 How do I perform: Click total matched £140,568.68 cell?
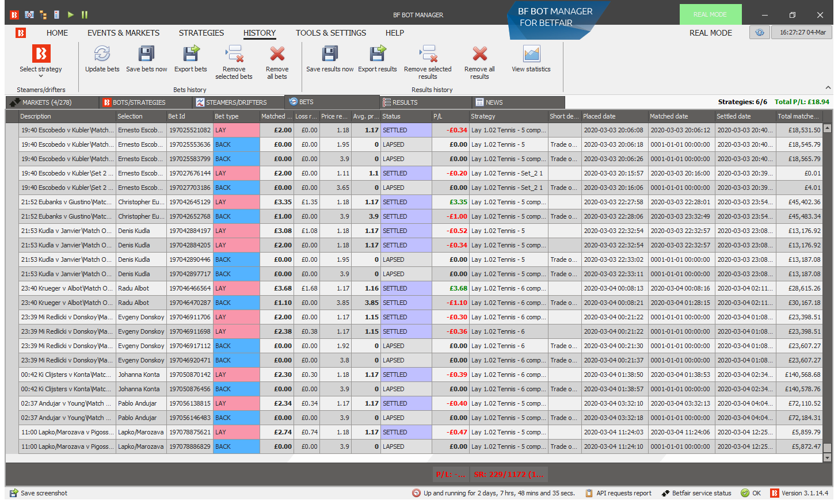[x=799, y=375]
